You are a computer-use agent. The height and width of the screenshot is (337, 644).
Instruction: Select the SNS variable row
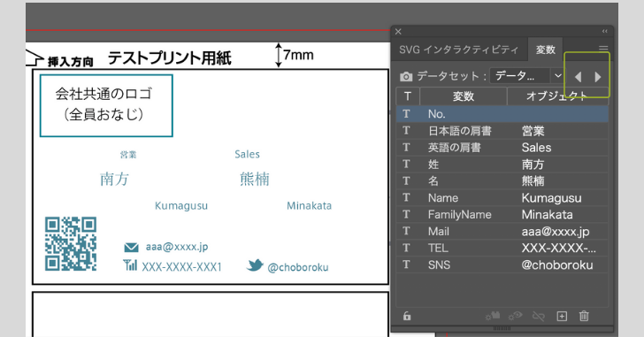[x=502, y=264]
